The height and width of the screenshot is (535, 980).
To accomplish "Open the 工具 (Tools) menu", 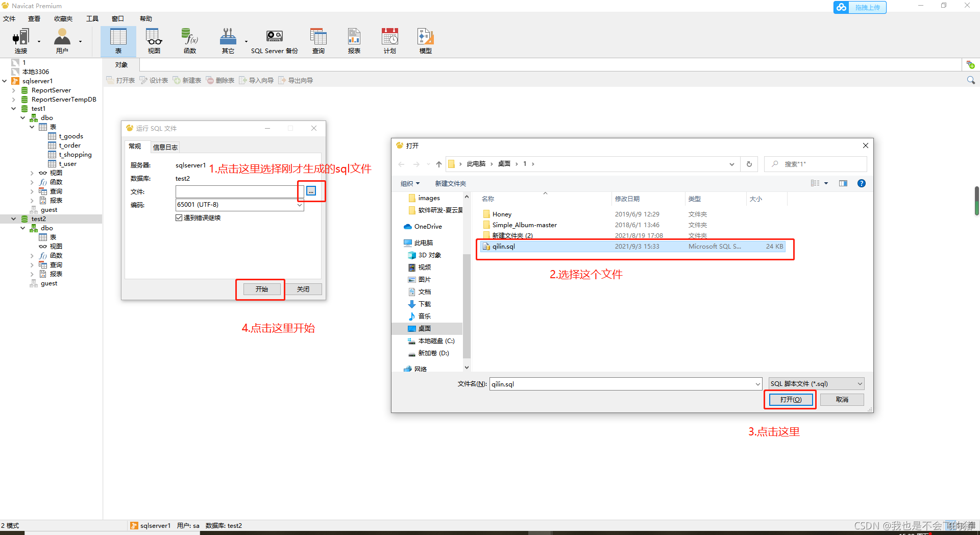I will 92,18.
